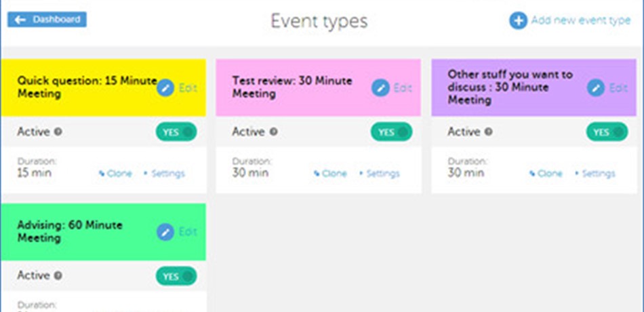Click Active help icon on Quick question card
The height and width of the screenshot is (312, 644).
(58, 132)
